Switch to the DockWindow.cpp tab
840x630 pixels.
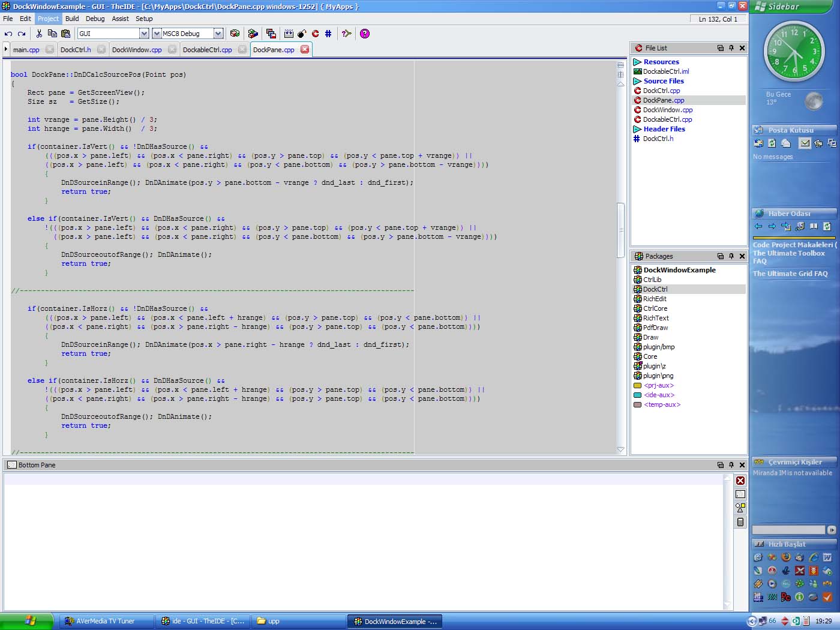coord(137,50)
